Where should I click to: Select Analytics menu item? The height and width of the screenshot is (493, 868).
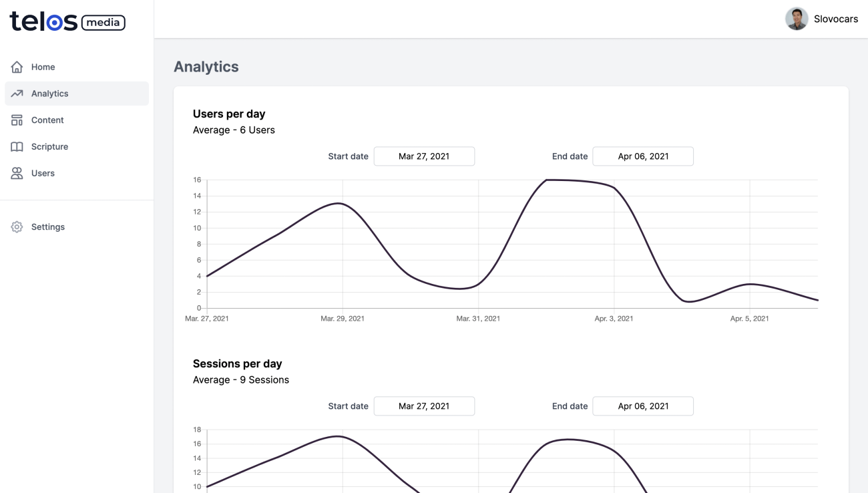77,94
